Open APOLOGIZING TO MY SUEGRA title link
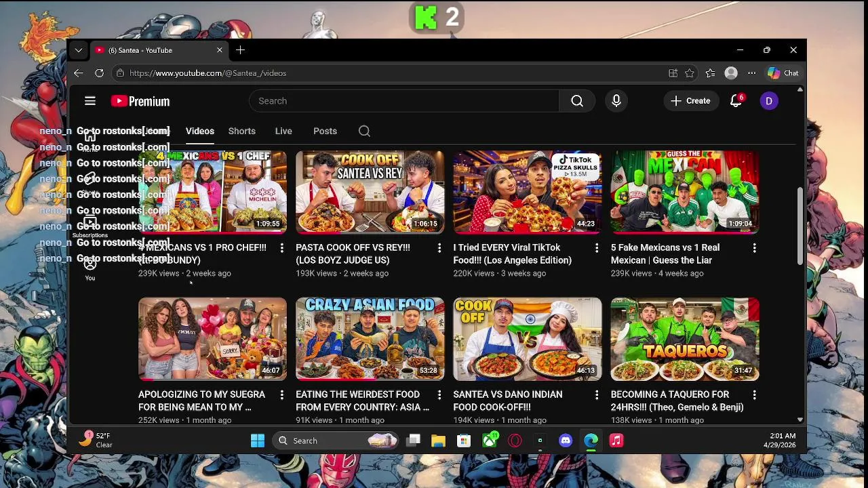 [201, 401]
